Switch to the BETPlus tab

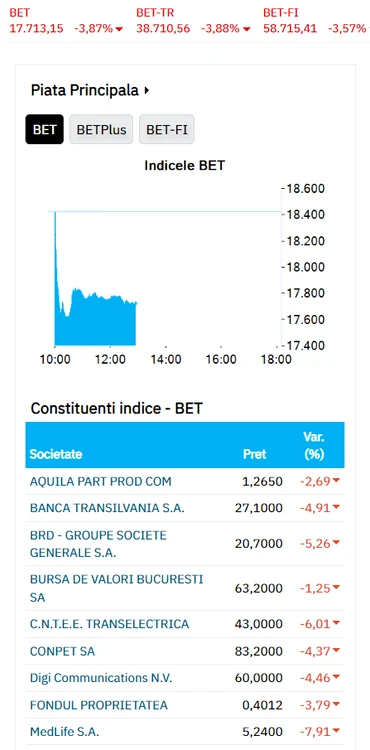point(101,129)
